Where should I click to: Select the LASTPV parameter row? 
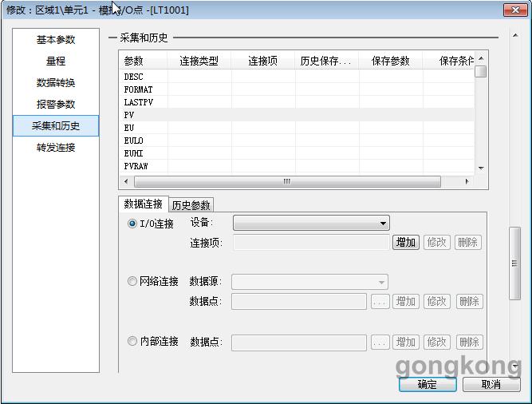[x=297, y=102]
